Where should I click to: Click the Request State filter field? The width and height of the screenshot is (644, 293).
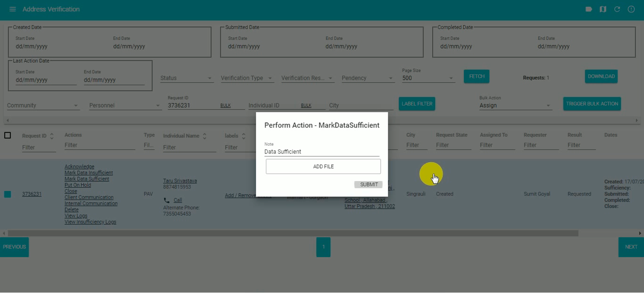pyautogui.click(x=453, y=145)
